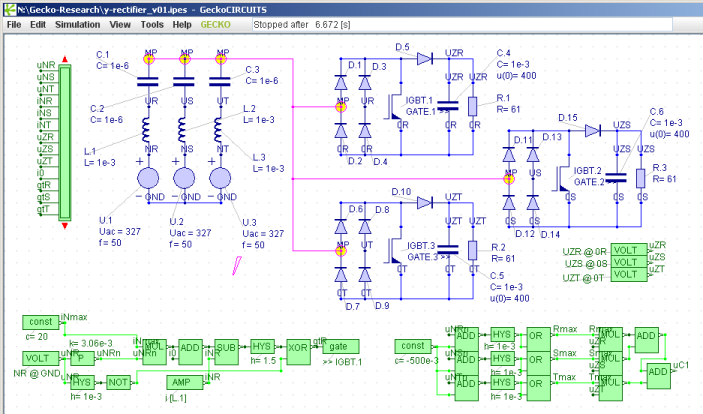
Task: Select the U.1 AC voltage source
Action: 149,180
